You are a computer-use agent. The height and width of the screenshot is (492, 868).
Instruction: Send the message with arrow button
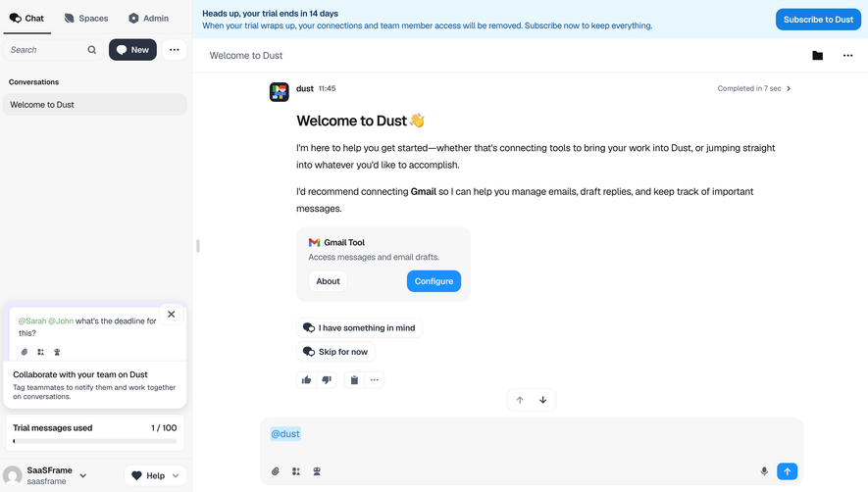(x=788, y=471)
